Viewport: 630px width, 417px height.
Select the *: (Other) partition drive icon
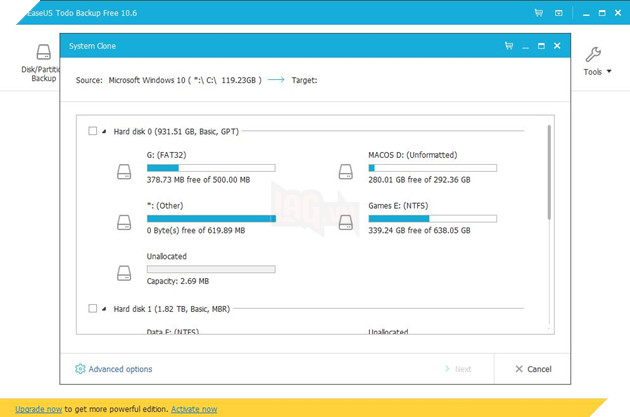tap(124, 222)
